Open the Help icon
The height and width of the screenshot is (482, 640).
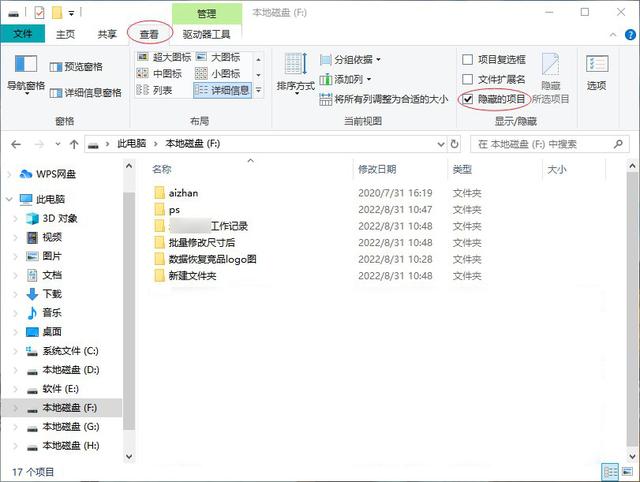point(630,35)
